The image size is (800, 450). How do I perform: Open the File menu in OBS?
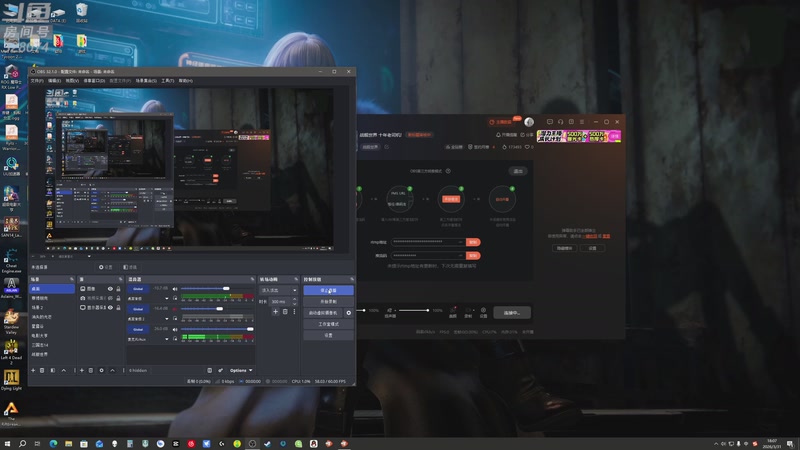(37, 81)
